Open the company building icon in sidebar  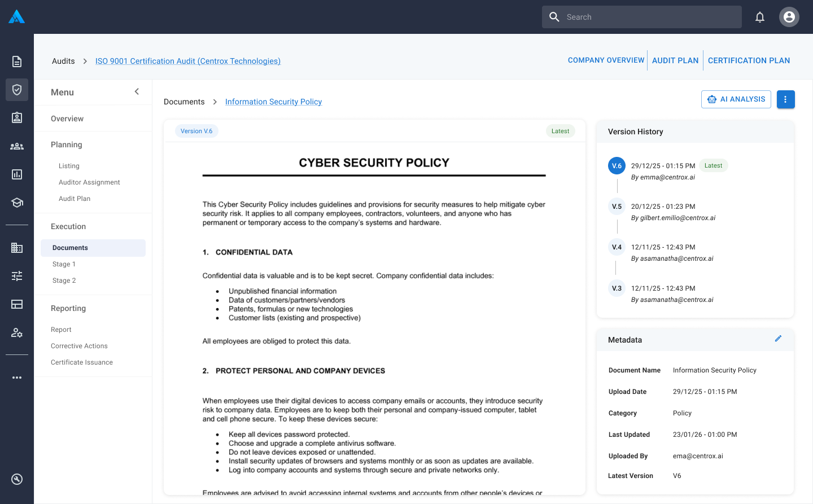[x=17, y=248]
